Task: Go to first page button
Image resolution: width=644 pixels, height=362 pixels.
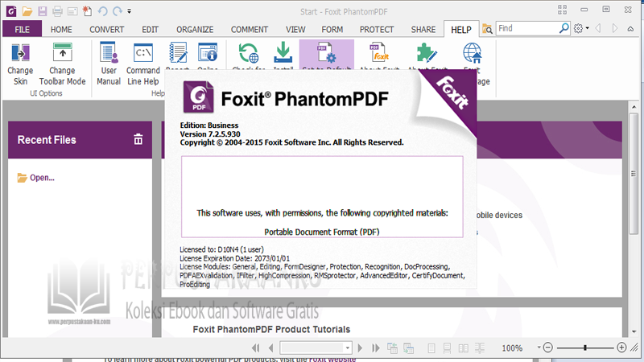Action: pos(255,348)
